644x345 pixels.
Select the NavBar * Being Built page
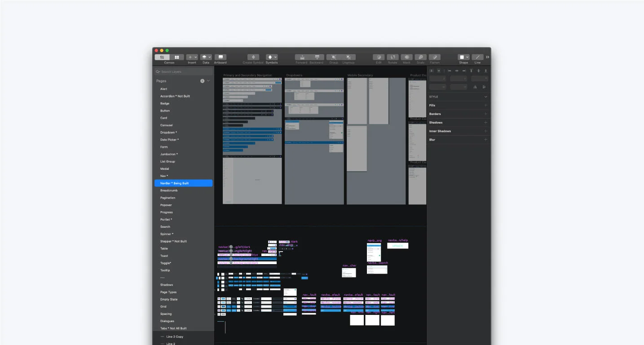(183, 183)
